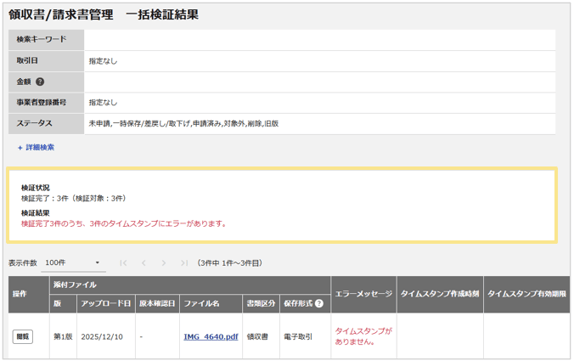Click the 第1版 version cell

tap(63, 337)
